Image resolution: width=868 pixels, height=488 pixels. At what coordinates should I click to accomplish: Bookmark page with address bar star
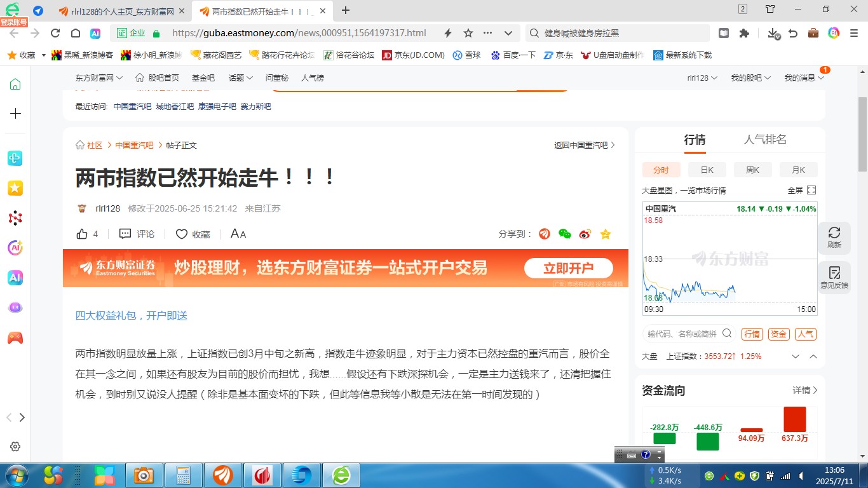point(468,33)
